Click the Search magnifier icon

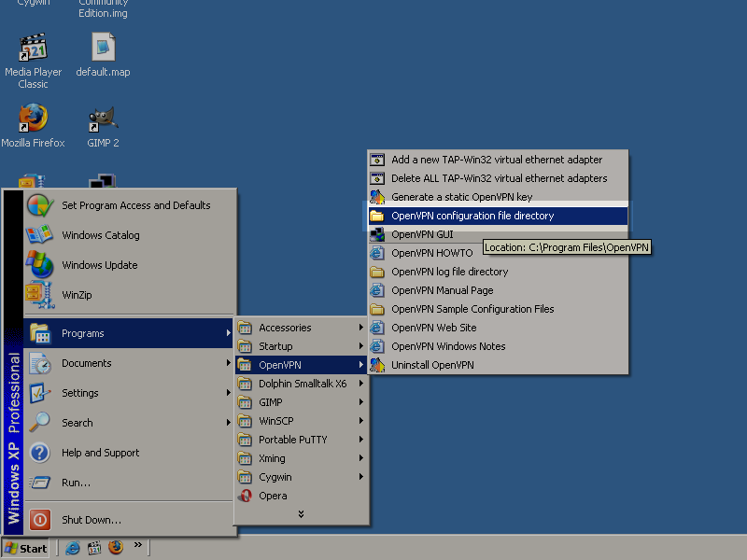coord(40,422)
